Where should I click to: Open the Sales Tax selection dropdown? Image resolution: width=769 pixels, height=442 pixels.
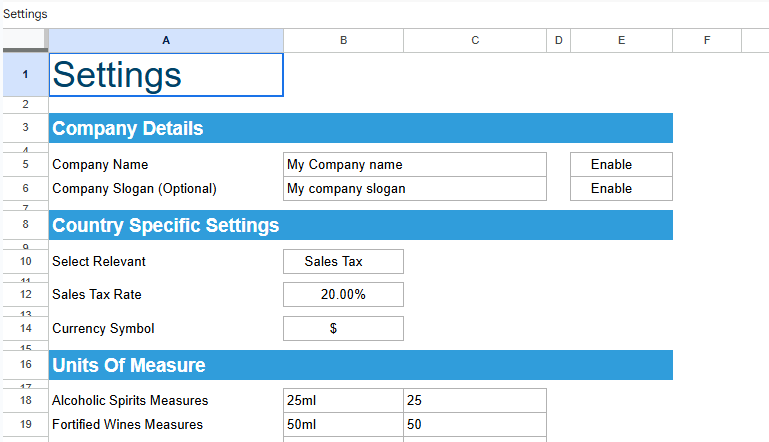click(x=343, y=262)
